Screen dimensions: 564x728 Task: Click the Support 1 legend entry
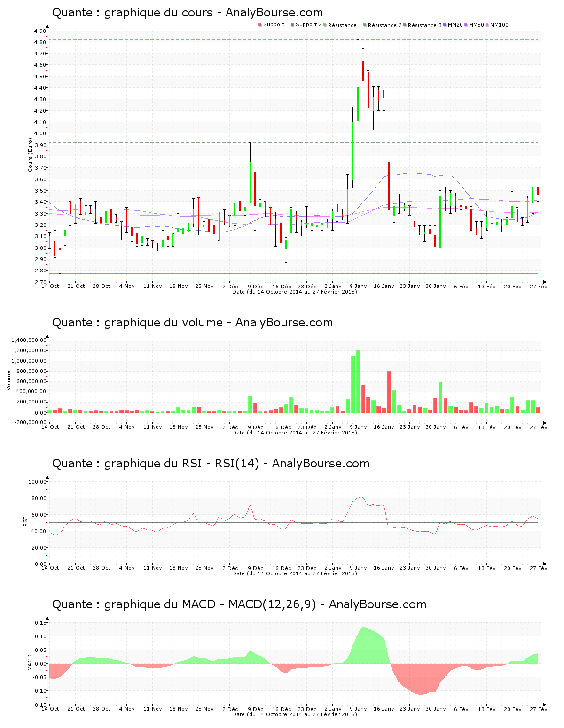(274, 25)
